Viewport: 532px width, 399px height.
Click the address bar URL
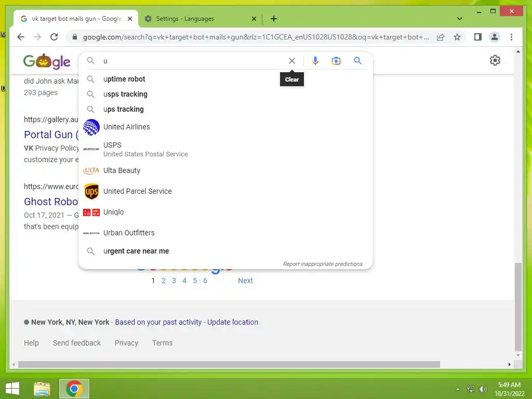[x=256, y=37]
